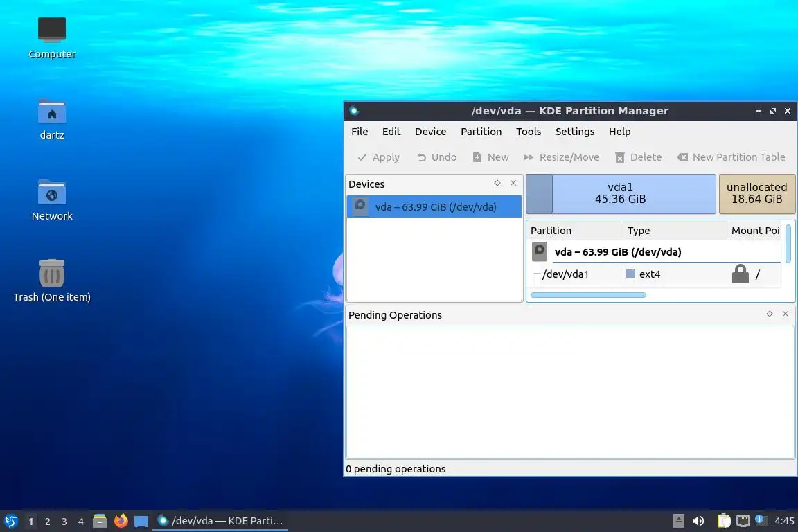Click the Mount Point column header

(x=755, y=231)
